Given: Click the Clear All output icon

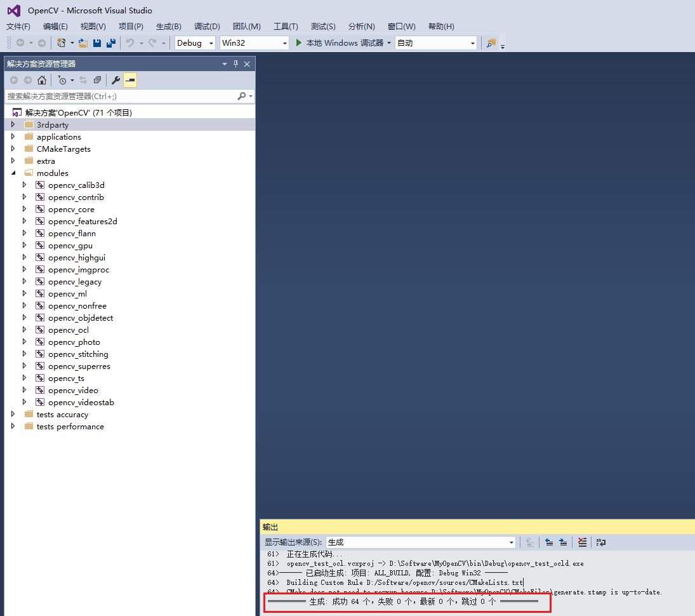Looking at the screenshot, I should pos(582,542).
